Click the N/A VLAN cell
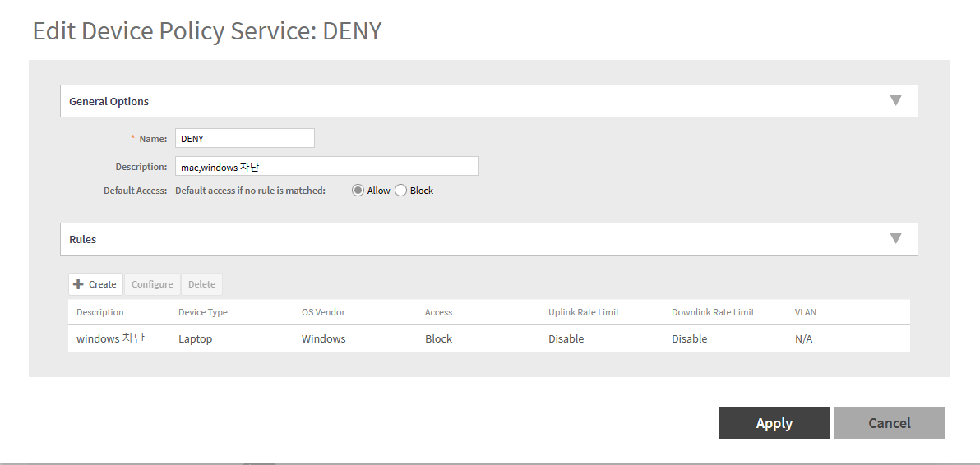 (x=803, y=339)
